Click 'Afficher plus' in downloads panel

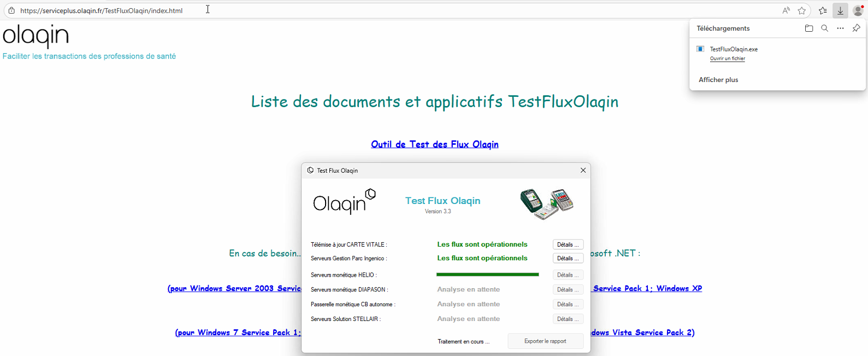[718, 80]
